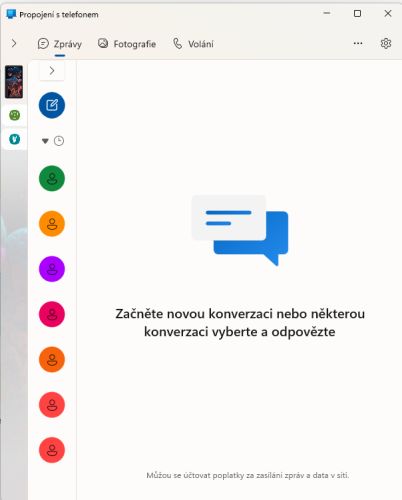Open the purple contact avatar conversation
This screenshot has width=402, height=500.
click(x=52, y=269)
